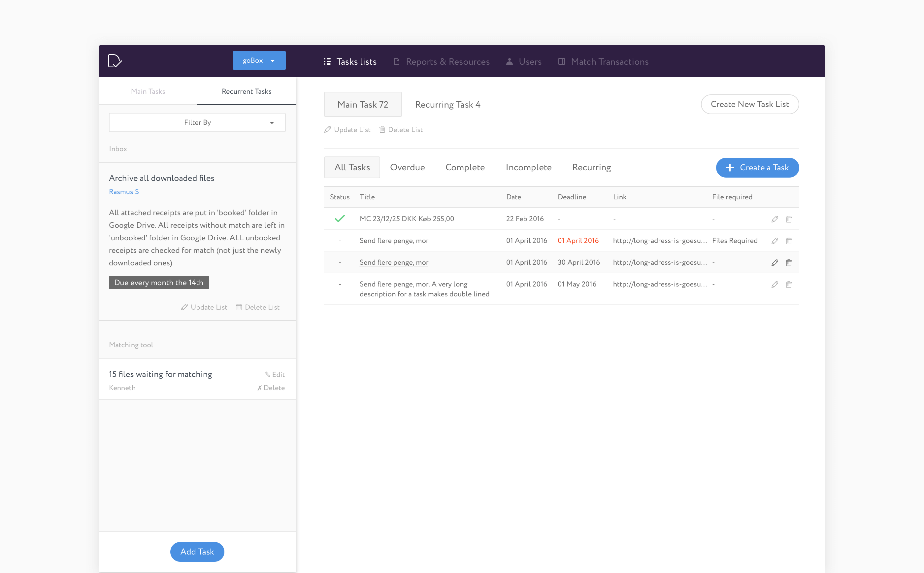Click the app logo in header
The height and width of the screenshot is (573, 924).
[x=115, y=61]
